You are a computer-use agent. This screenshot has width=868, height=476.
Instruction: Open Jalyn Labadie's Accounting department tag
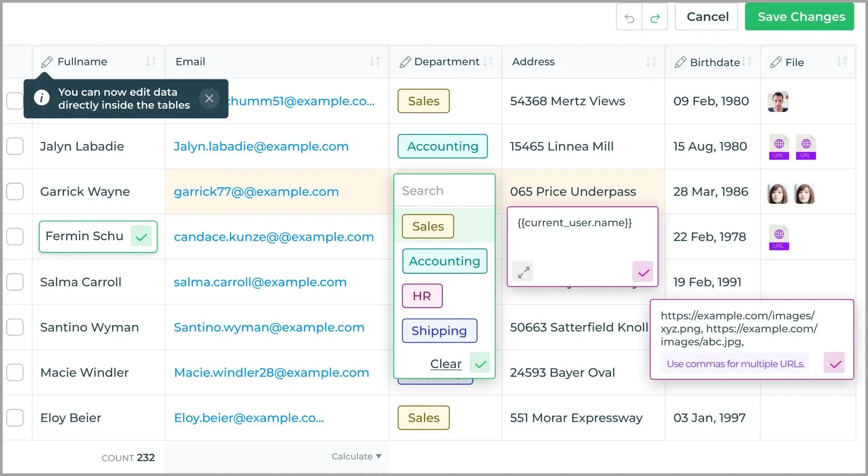click(x=442, y=146)
